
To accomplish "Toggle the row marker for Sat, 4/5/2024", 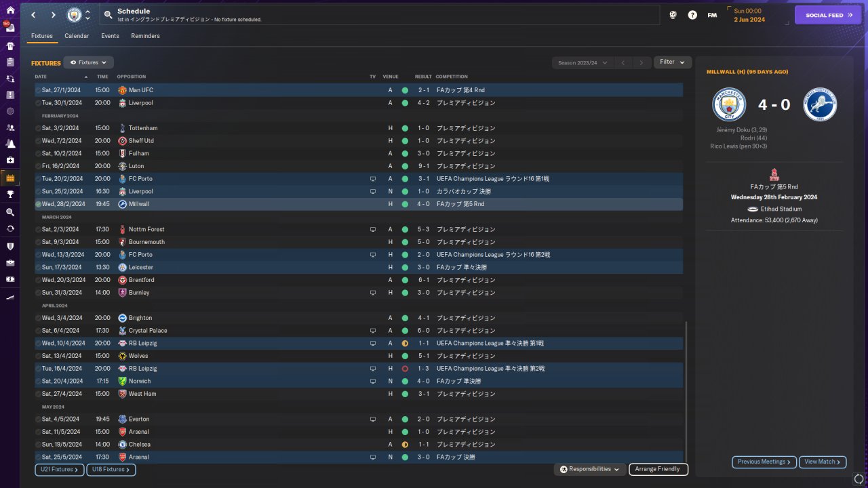I will (38, 420).
